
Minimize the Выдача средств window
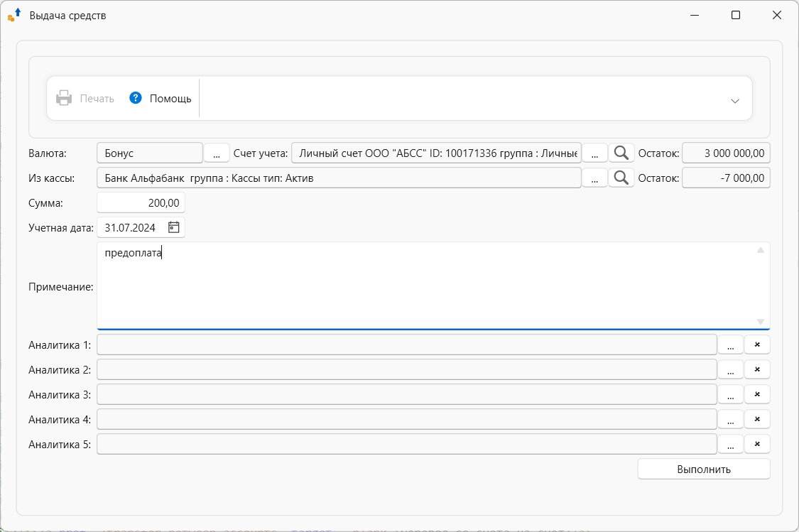(695, 16)
